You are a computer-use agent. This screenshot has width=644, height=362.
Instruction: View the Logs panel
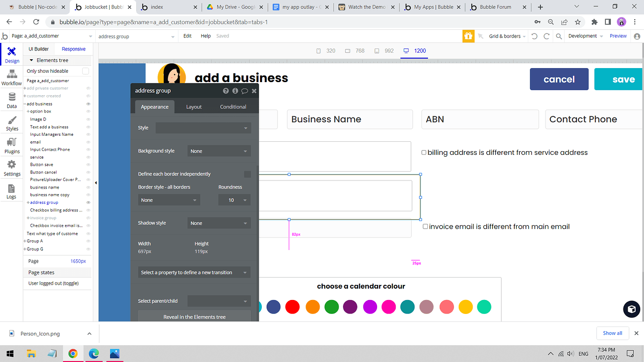point(11,190)
